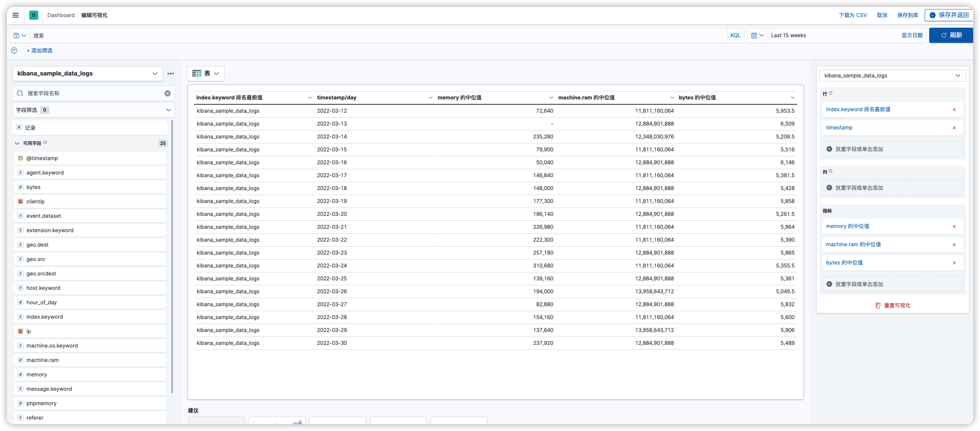Collapse the available fields section
Screen dimensions: 980x431
click(x=17, y=144)
